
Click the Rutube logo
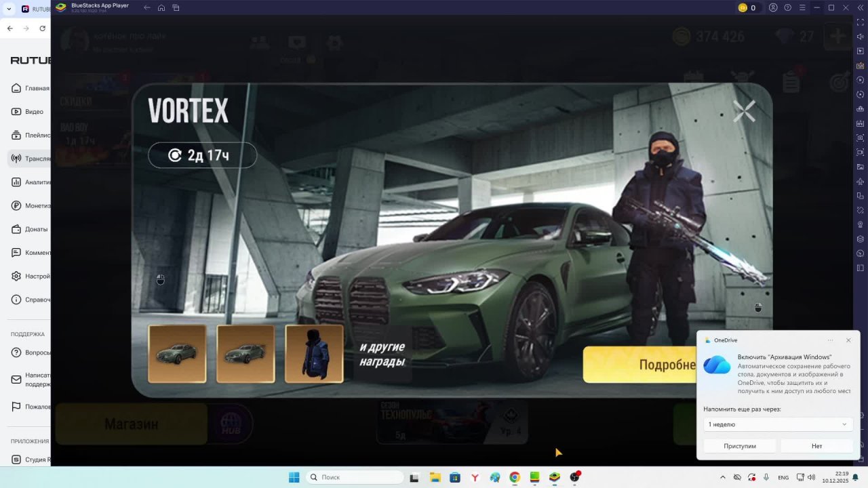coord(31,60)
